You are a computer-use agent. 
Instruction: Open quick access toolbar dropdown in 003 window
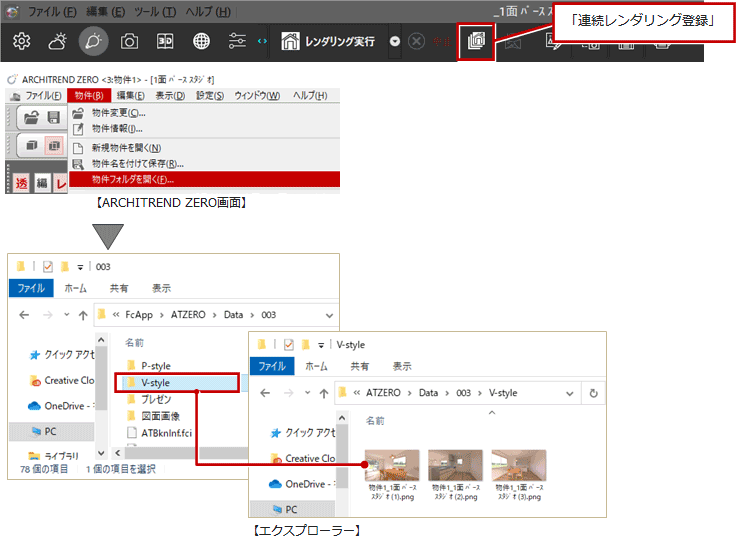click(x=80, y=267)
